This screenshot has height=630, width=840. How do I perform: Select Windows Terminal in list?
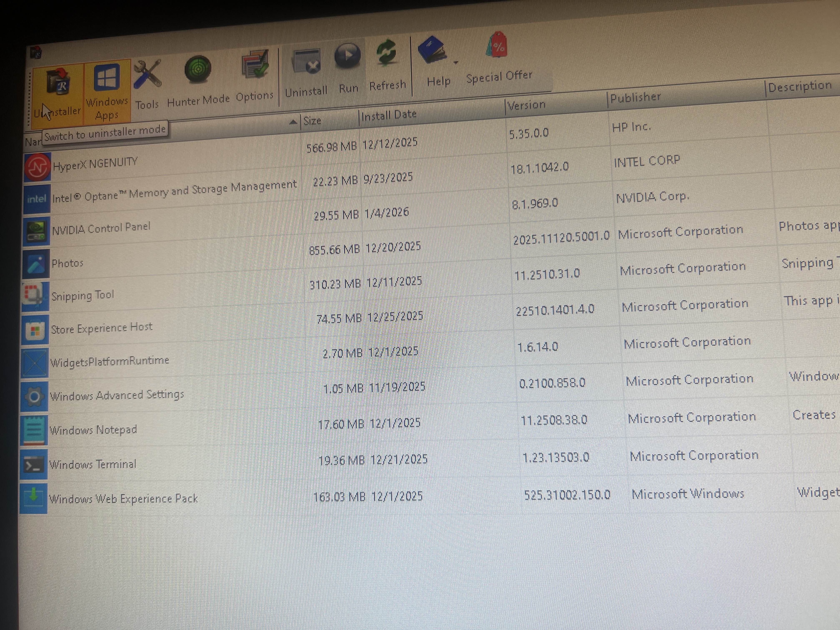pyautogui.click(x=93, y=464)
